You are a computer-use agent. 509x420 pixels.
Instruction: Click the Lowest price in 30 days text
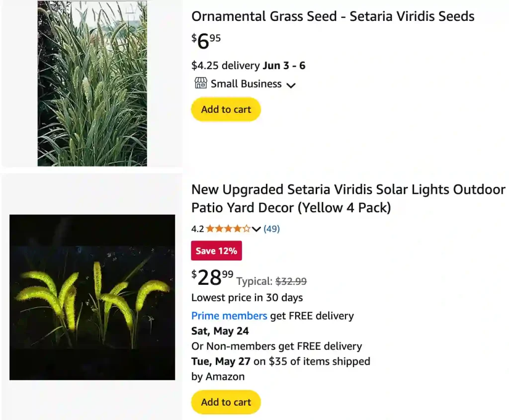pos(247,297)
